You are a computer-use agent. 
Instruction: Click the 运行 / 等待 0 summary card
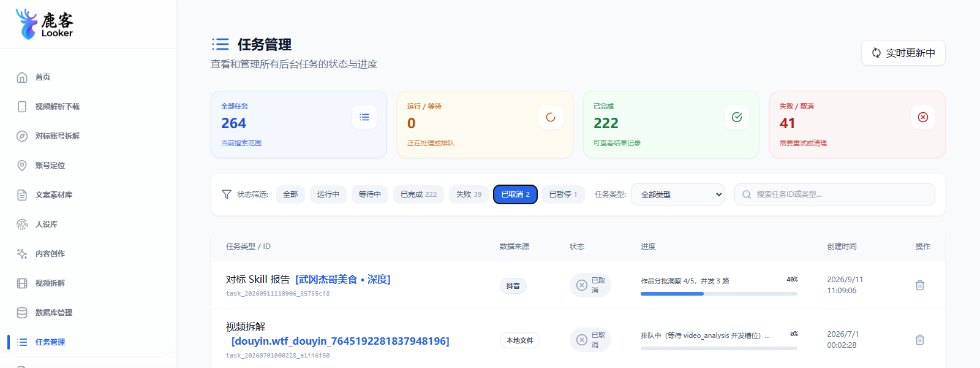(485, 125)
